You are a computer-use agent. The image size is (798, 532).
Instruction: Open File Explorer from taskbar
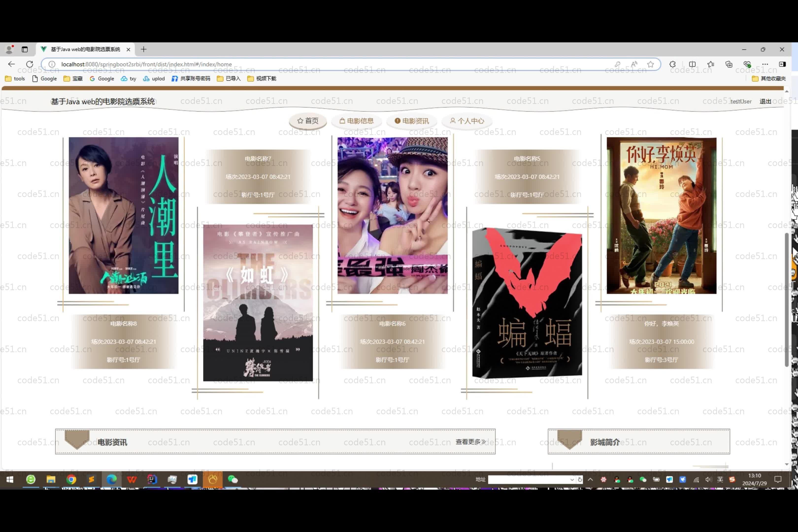click(51, 479)
